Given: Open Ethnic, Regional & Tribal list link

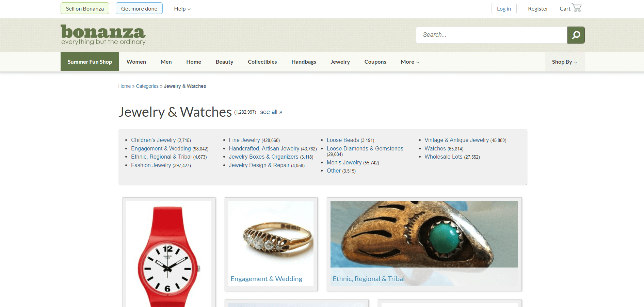Looking at the screenshot, I should (x=161, y=157).
